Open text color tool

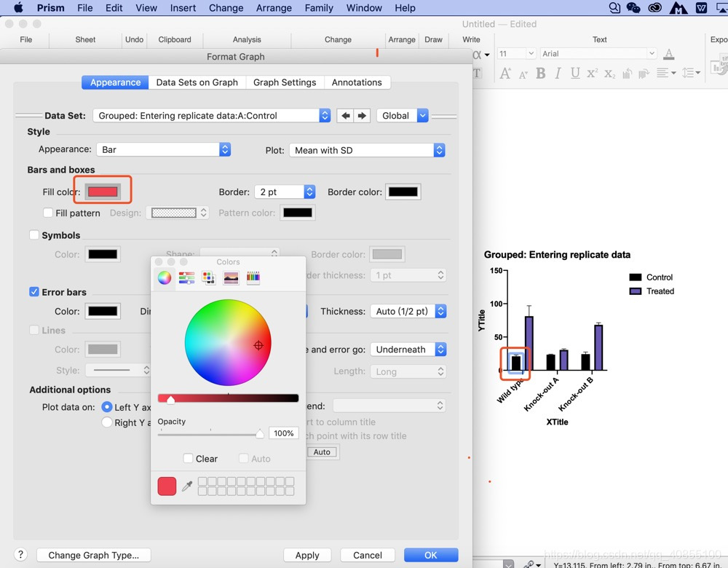pyautogui.click(x=668, y=54)
